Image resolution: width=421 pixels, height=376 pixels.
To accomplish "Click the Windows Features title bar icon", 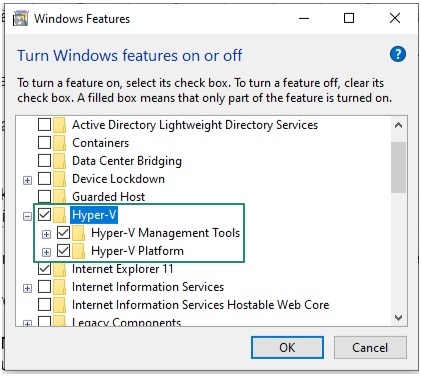I will [x=20, y=19].
